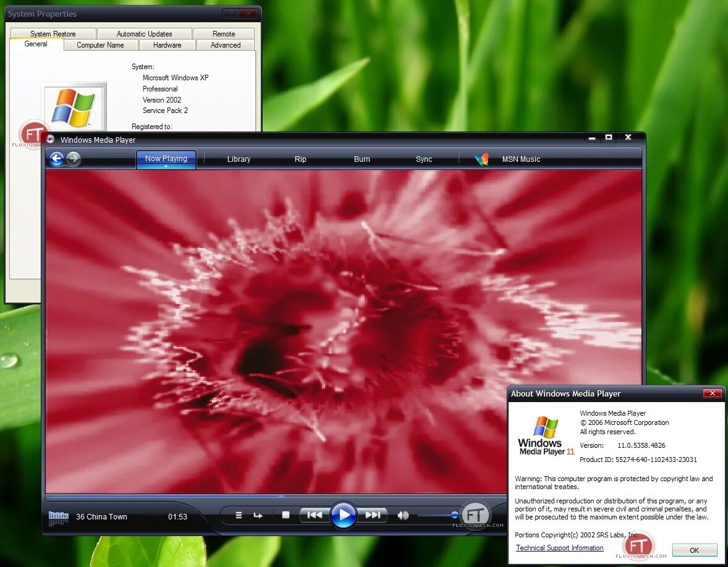Maximize the Windows Media Player window
728x567 pixels.
[609, 137]
